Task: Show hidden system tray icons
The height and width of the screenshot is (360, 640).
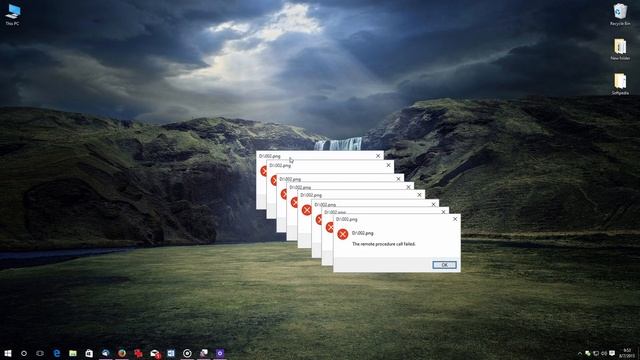Action: pos(580,353)
